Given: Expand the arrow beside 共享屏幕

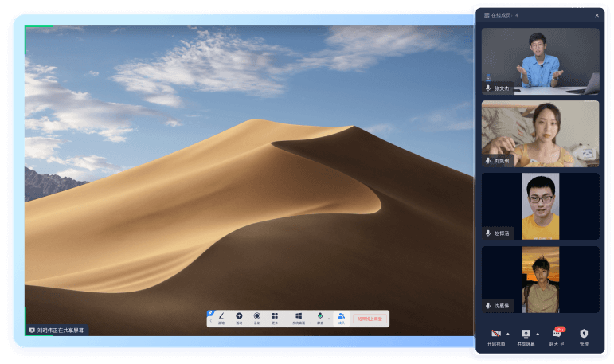Looking at the screenshot, I should [538, 333].
